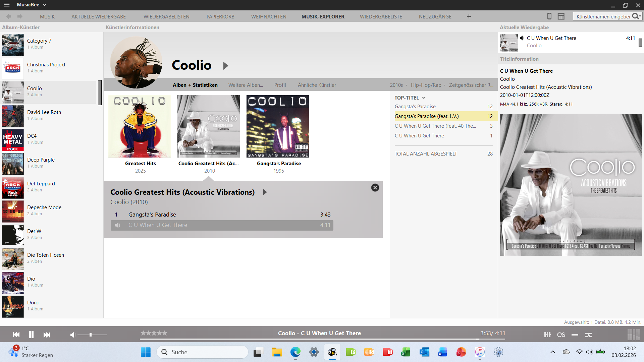The width and height of the screenshot is (644, 362).
Task: Toggle shuffle playback mode
Action: click(588, 335)
